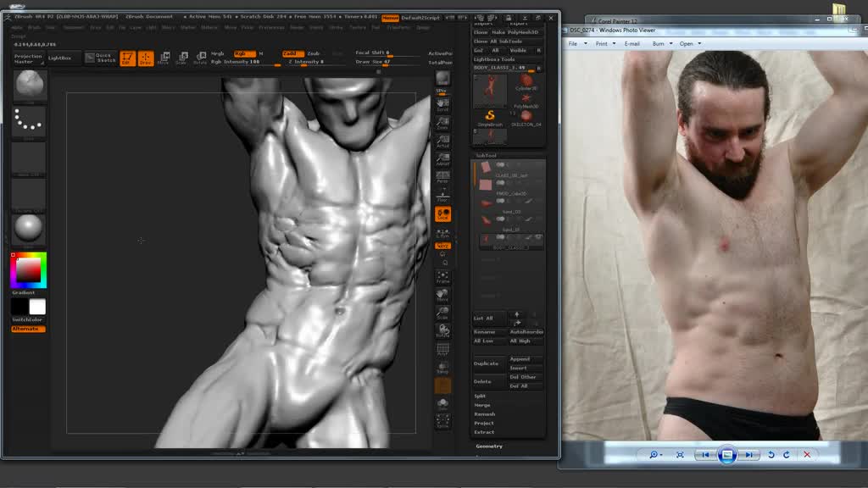Click the Scale view icon in right shelf
868x488 pixels.
(442, 313)
